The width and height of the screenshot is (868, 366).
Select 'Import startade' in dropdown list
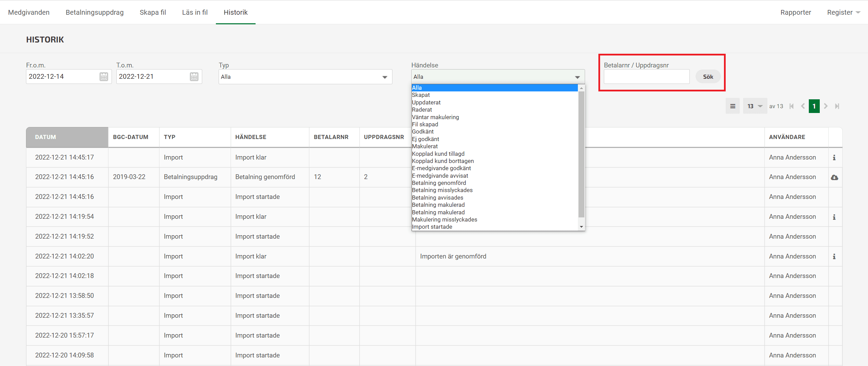pos(494,227)
